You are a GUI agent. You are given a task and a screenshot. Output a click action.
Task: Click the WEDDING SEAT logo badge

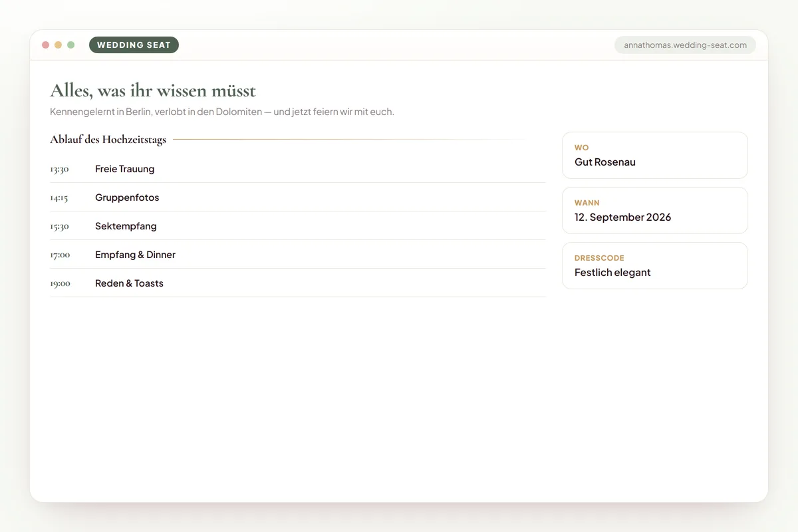[134, 45]
